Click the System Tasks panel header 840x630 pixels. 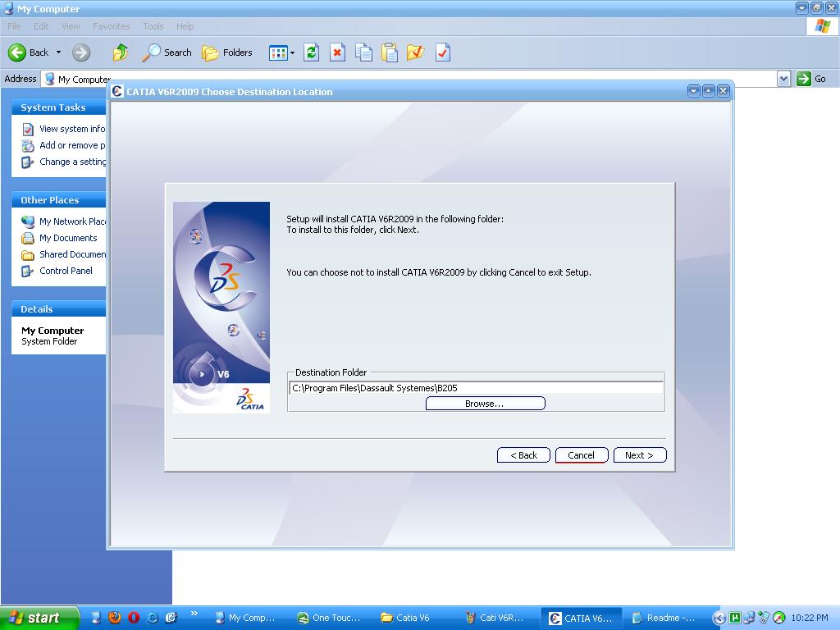coord(58,107)
